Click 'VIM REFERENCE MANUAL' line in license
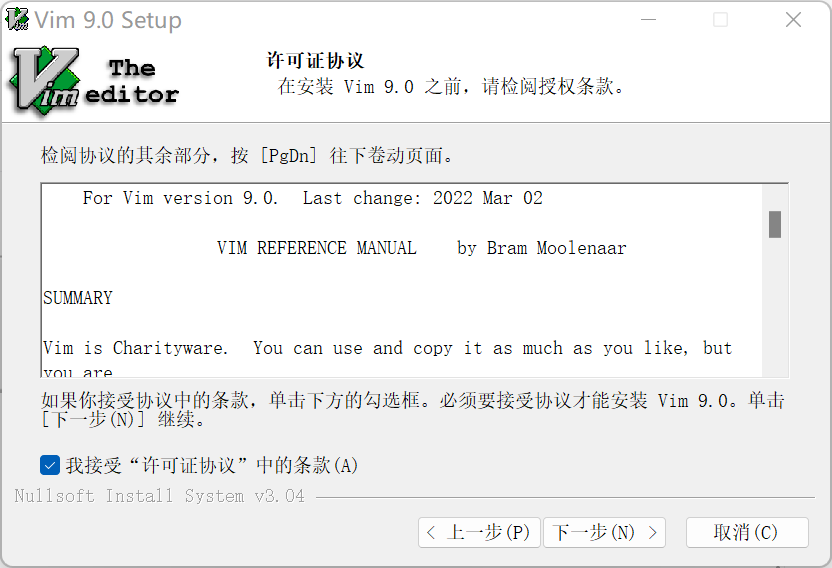Screen dimensions: 832x568 [x=317, y=248]
